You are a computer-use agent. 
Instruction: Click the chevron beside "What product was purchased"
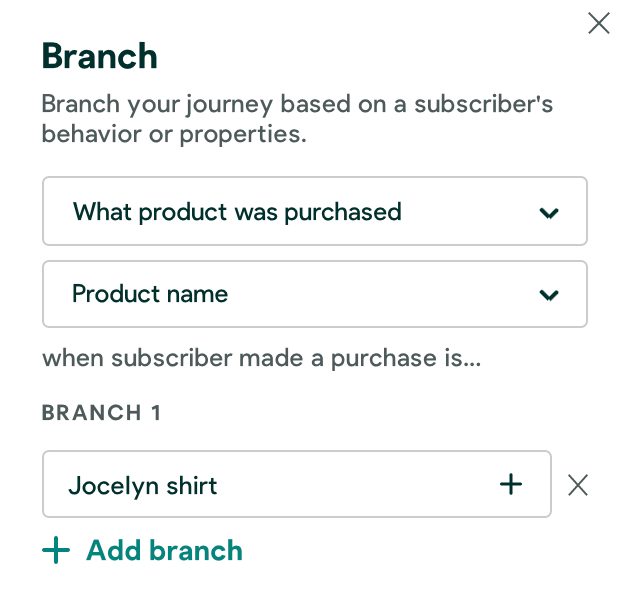click(548, 213)
